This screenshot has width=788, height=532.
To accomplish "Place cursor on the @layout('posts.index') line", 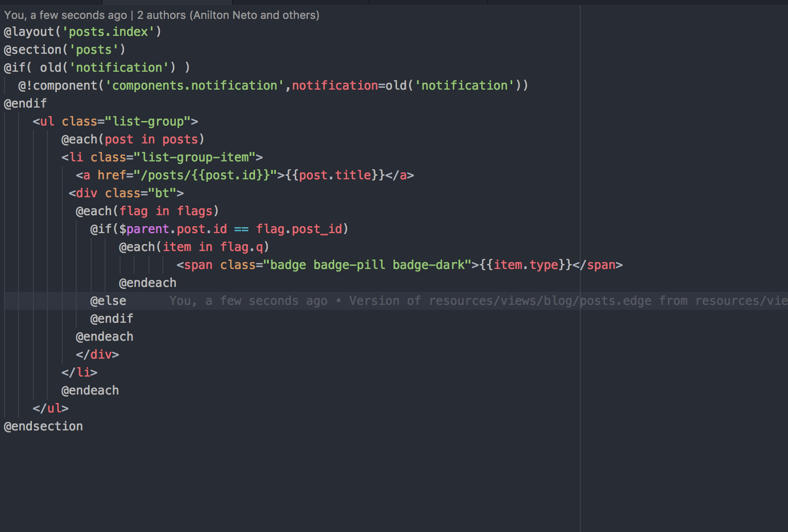I will tap(83, 32).
